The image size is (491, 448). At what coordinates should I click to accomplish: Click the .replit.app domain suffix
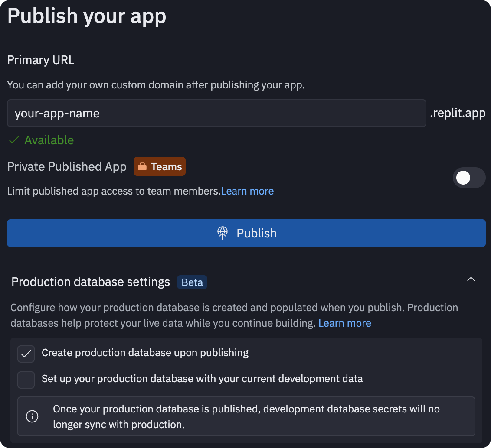tap(457, 114)
